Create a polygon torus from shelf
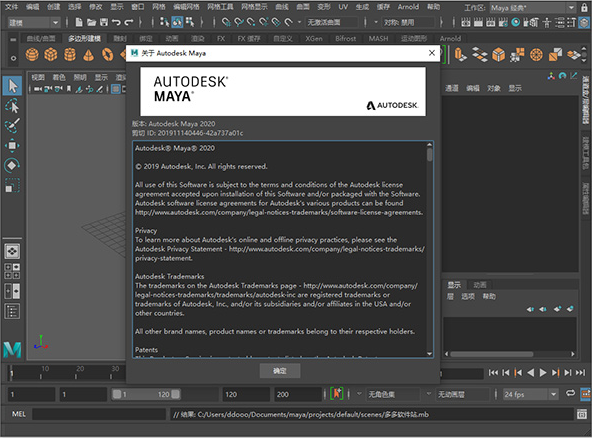The width and height of the screenshot is (592, 438). [108, 55]
